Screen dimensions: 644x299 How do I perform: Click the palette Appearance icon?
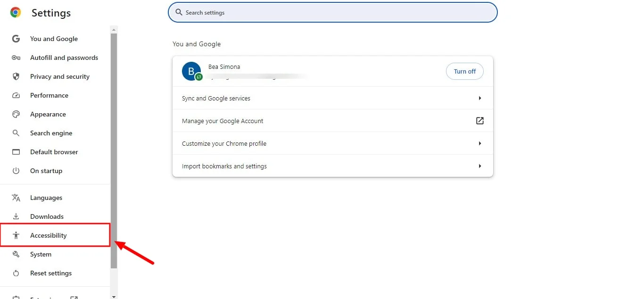tap(16, 114)
